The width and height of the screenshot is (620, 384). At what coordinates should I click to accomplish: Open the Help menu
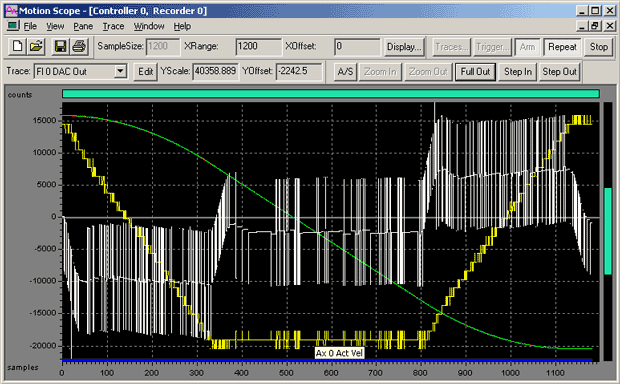(182, 26)
